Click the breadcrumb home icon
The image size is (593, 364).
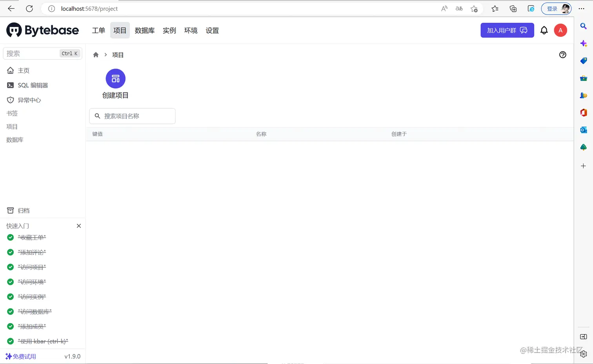tap(96, 55)
